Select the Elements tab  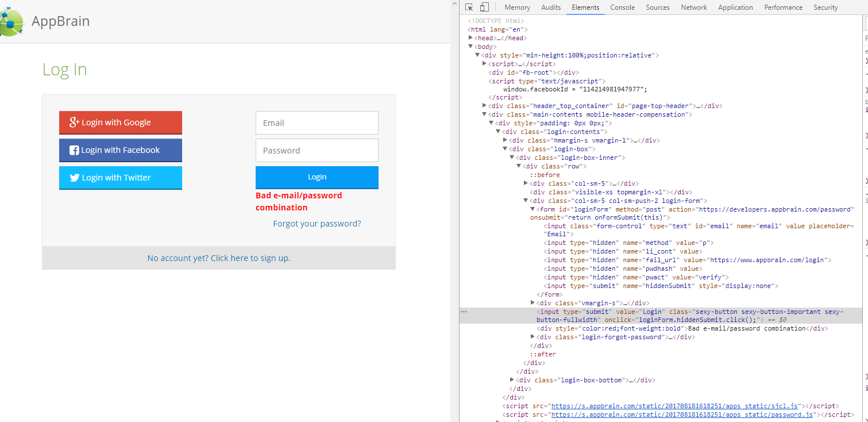click(x=585, y=7)
